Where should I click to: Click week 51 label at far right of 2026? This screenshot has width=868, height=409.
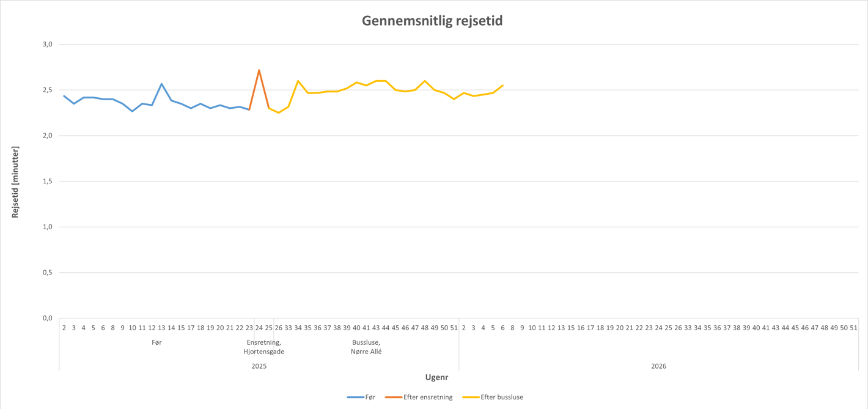click(x=853, y=328)
